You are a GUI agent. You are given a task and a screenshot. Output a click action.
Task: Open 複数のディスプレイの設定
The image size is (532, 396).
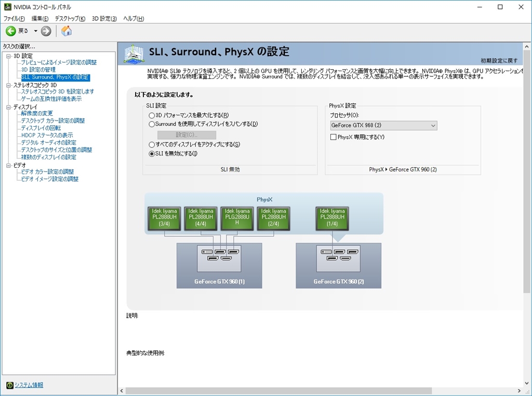48,157
